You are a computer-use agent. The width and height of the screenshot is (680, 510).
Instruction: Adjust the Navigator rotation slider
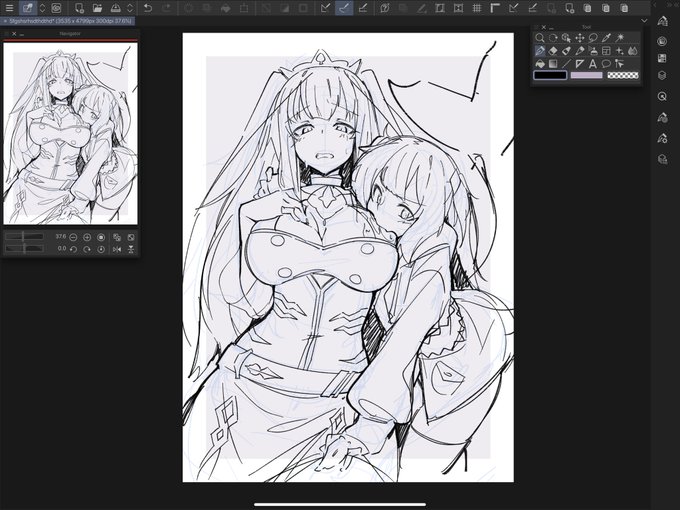pos(24,248)
